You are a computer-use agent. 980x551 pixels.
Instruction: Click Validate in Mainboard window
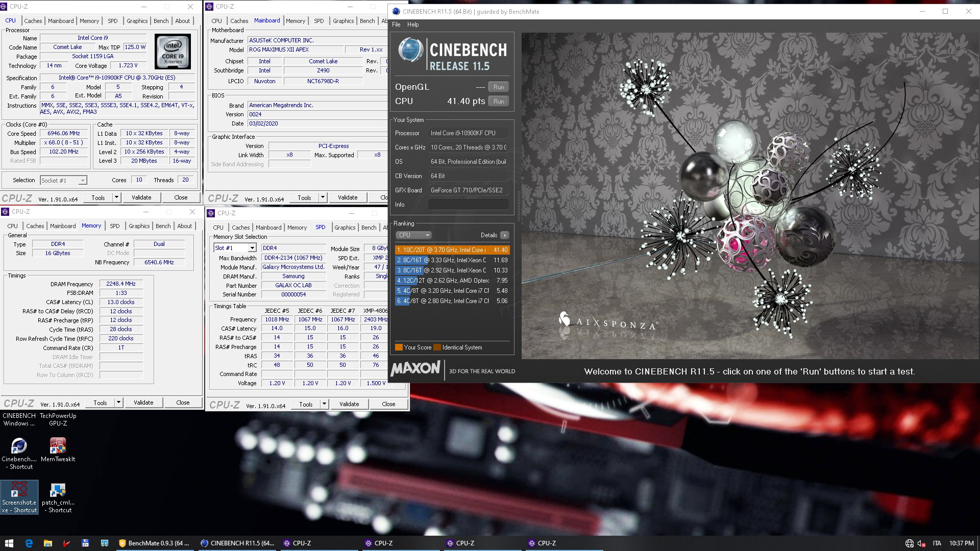pyautogui.click(x=348, y=197)
